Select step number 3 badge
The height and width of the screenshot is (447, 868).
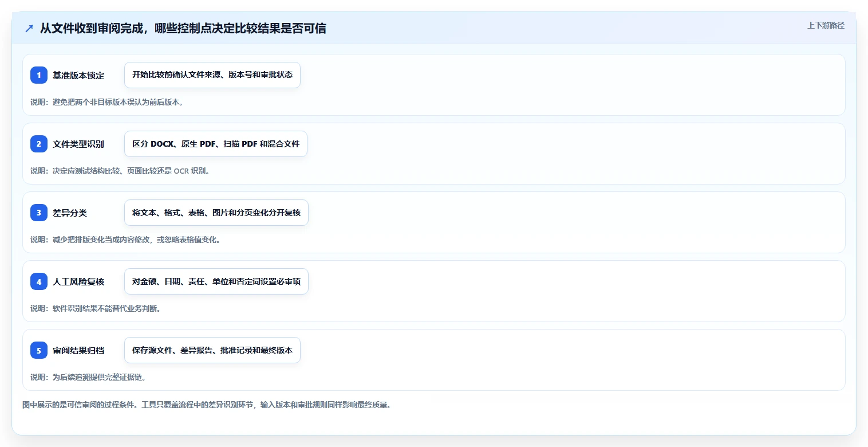(39, 213)
